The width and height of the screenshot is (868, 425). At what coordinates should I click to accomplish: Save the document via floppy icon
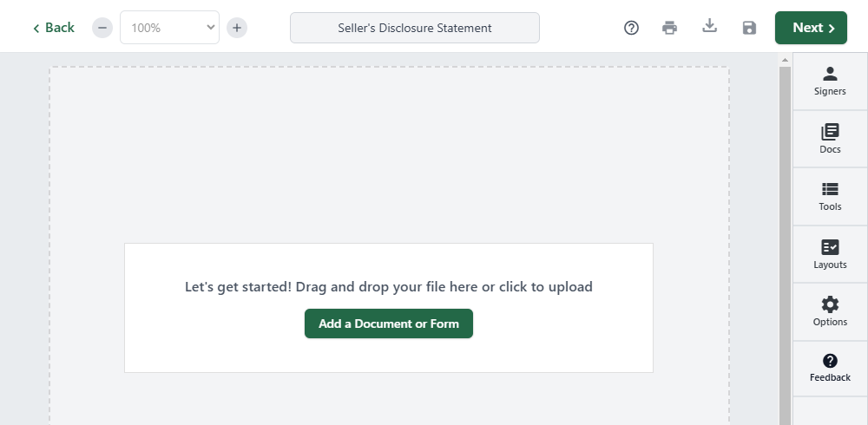pos(749,28)
